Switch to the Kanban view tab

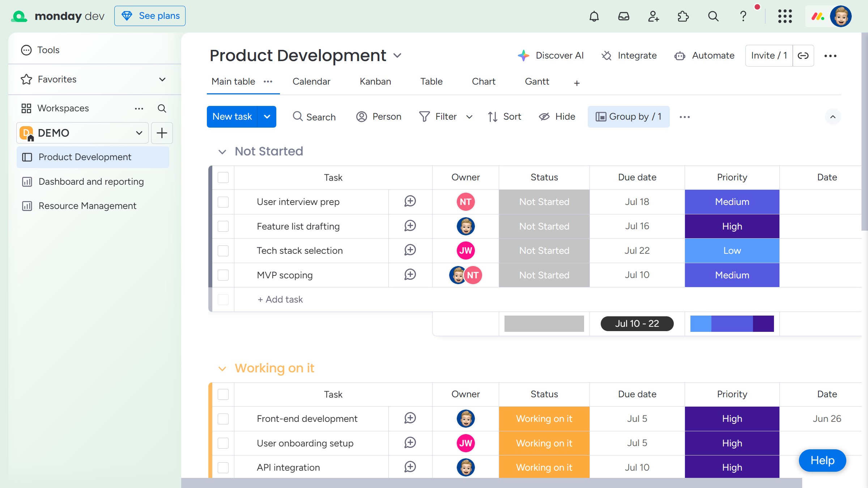[x=375, y=82]
